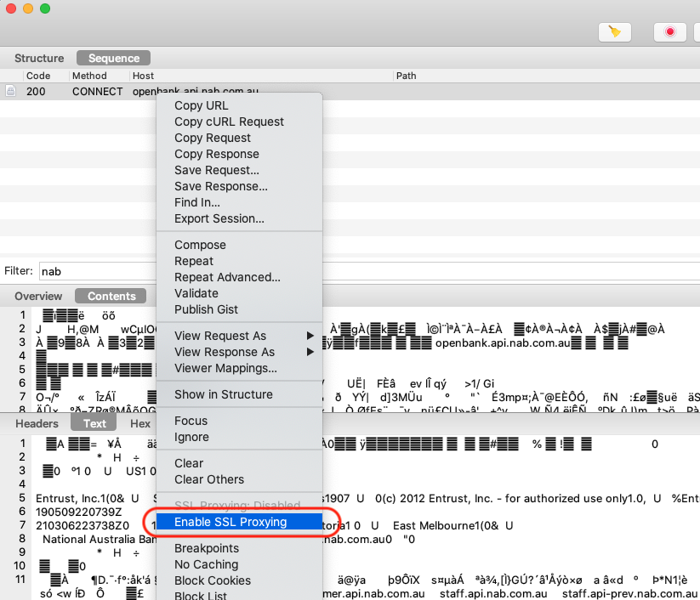Viewport: 700px width, 600px height.
Task: Choose Export Session… from the menu
Action: click(x=219, y=218)
